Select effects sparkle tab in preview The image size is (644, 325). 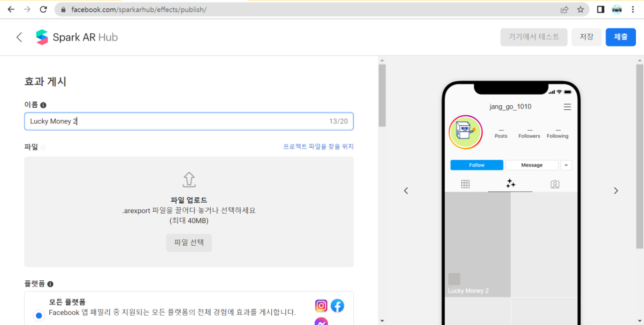click(x=511, y=183)
